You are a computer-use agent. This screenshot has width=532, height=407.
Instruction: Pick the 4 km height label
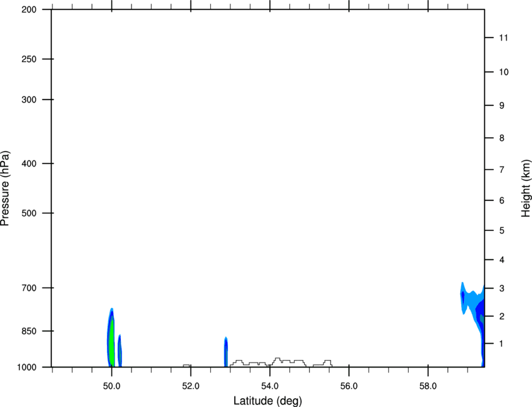point(502,260)
